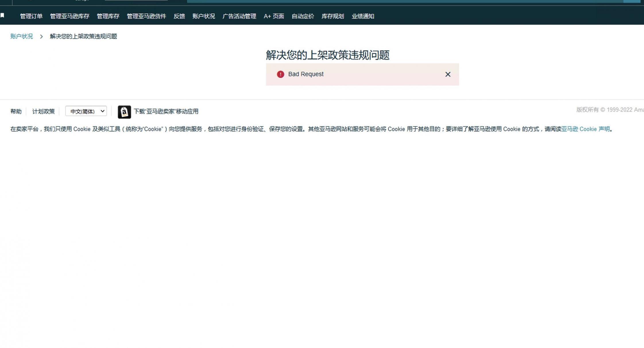This screenshot has height=348, width=644.
Task: Click the 账户状况 breadcrumb link
Action: (x=22, y=36)
